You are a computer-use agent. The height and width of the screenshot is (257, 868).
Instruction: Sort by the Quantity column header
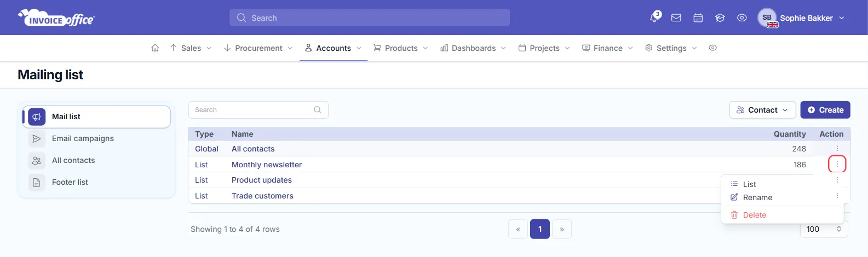click(790, 134)
